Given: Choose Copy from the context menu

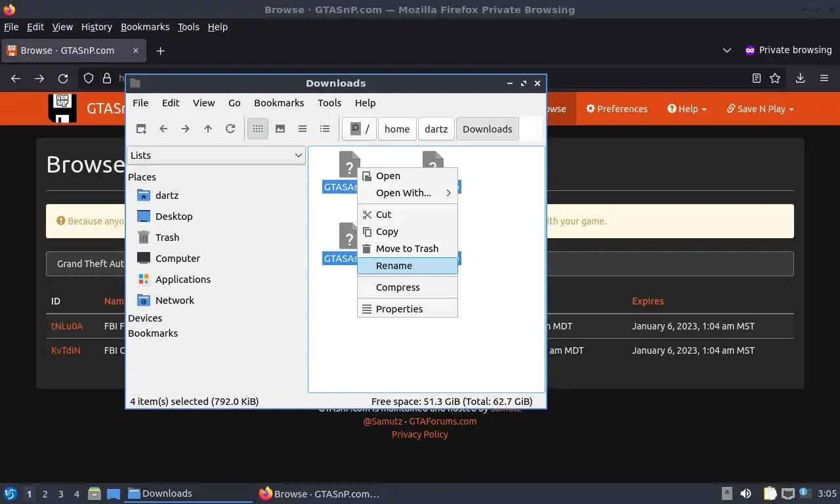Looking at the screenshot, I should click(407, 232).
